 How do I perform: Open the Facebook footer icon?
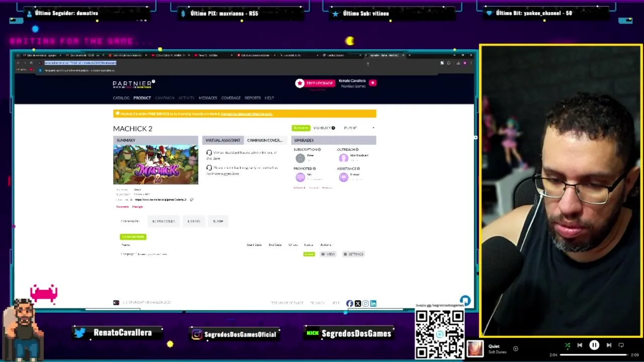click(350, 303)
